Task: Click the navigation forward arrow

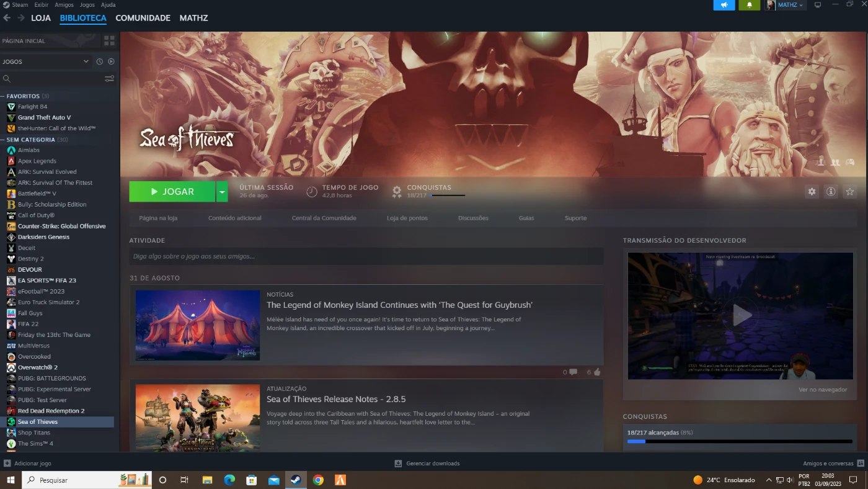Action: (21, 18)
